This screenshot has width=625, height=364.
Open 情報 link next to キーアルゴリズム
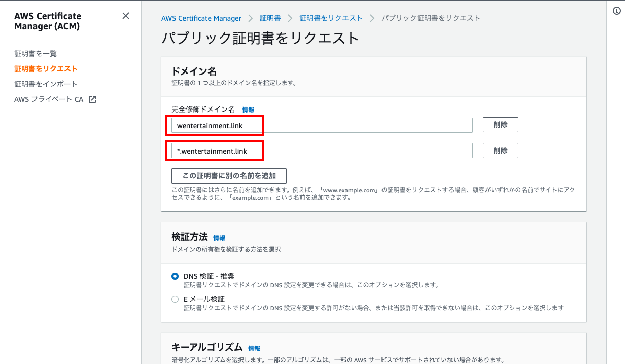(x=254, y=348)
